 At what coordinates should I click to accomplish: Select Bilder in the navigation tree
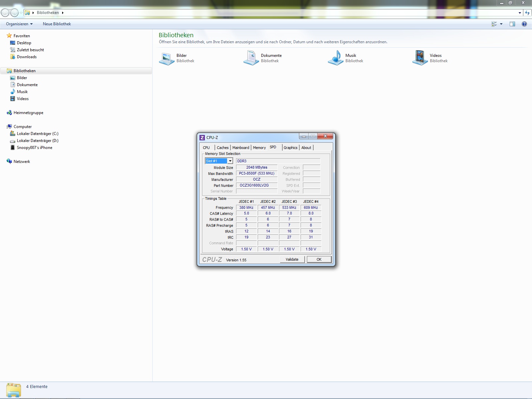pyautogui.click(x=22, y=78)
